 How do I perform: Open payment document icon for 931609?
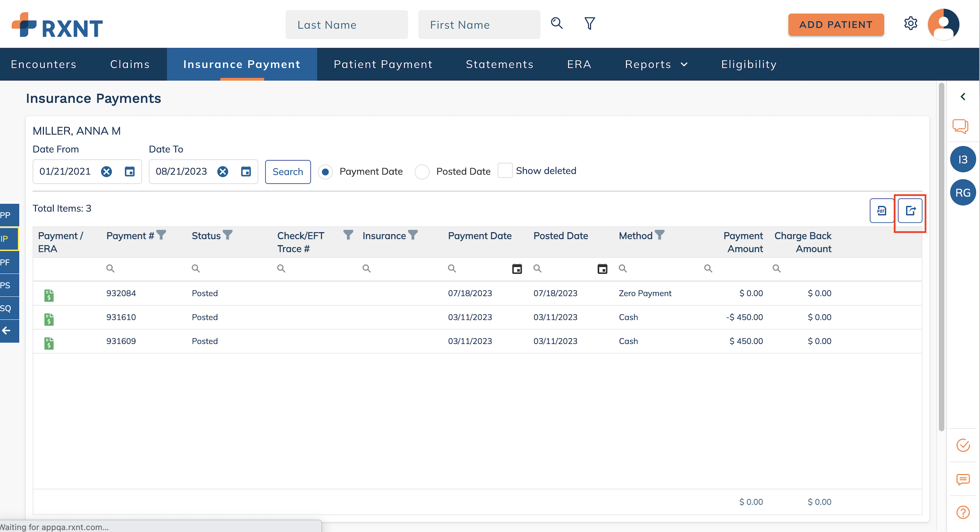coord(49,343)
